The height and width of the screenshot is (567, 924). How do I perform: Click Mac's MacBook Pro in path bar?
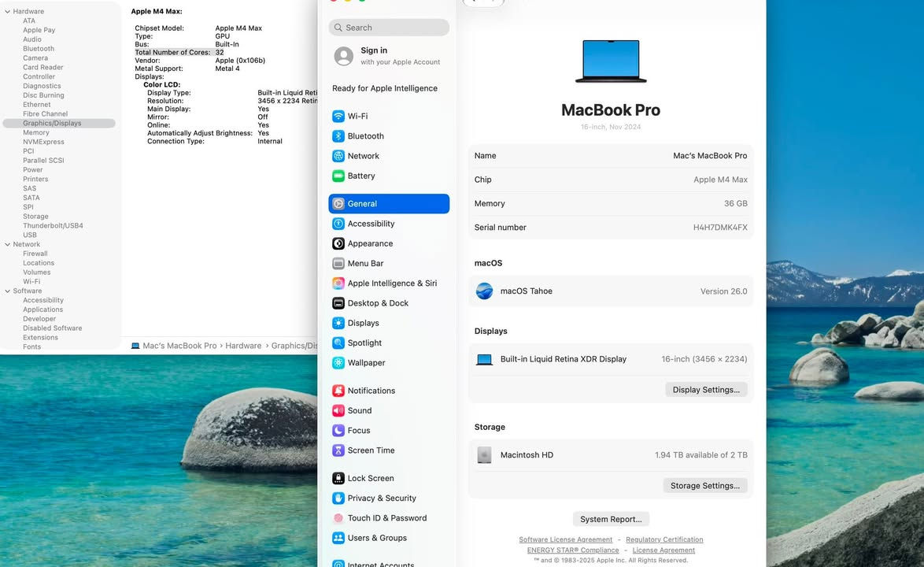(179, 346)
